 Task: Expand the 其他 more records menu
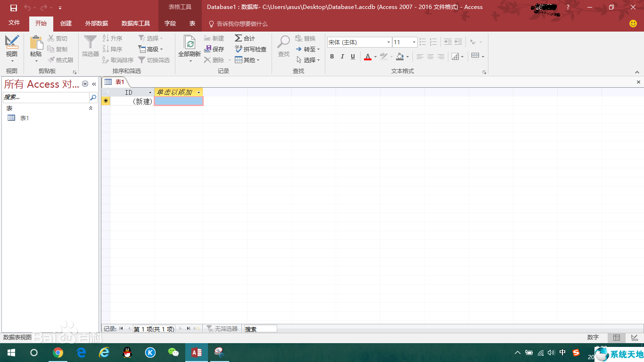(248, 60)
